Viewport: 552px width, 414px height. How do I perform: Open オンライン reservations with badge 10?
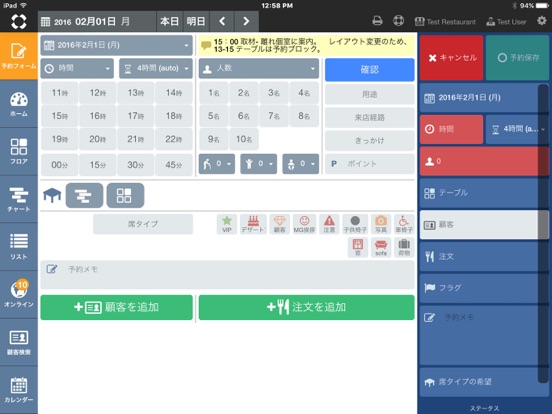click(x=19, y=294)
